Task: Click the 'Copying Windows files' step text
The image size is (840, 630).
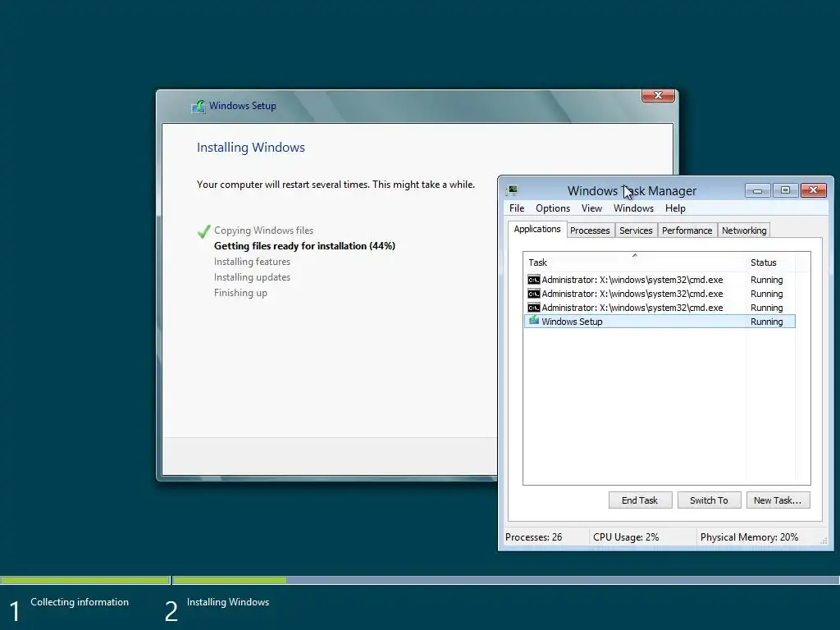Action: coord(263,231)
